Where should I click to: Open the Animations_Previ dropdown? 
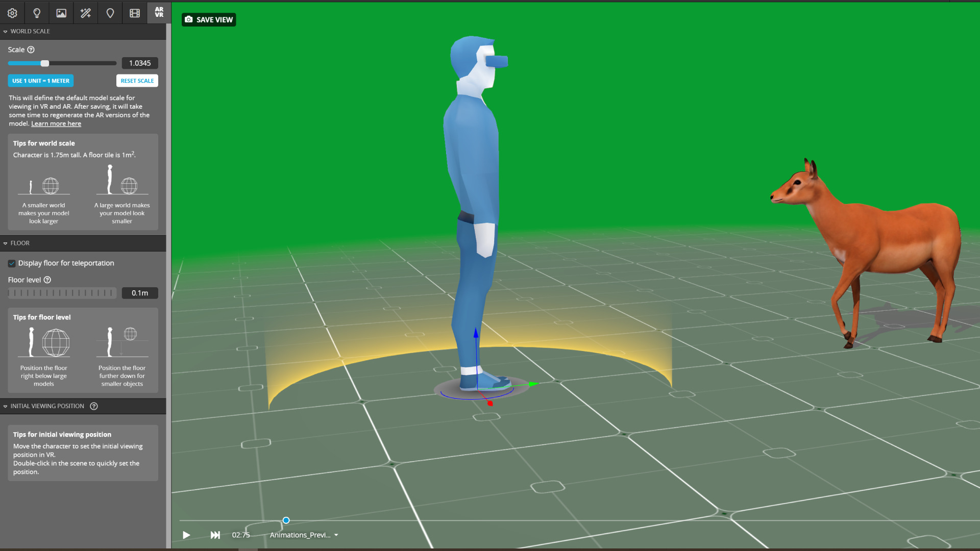coord(304,535)
